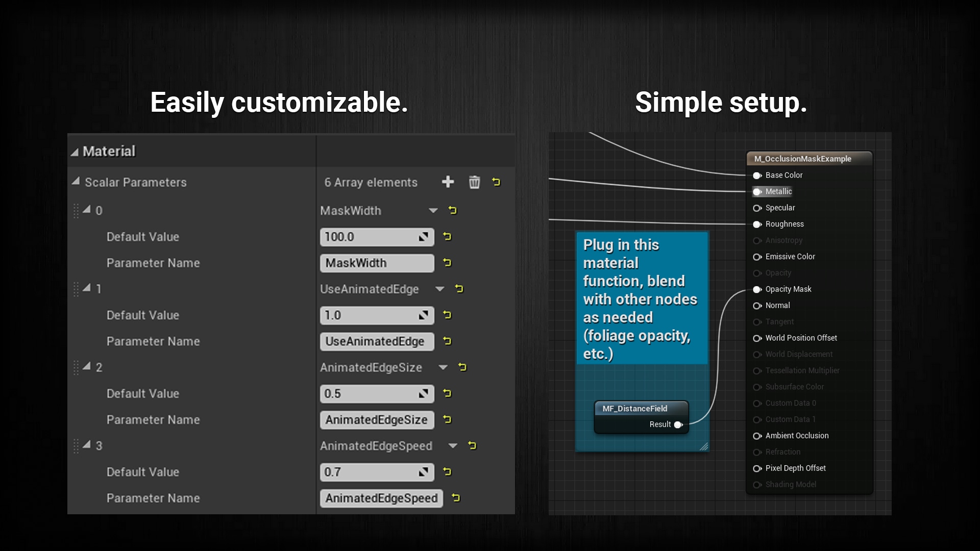Click the expand arrow inside MaskWidth value field

[x=423, y=237]
